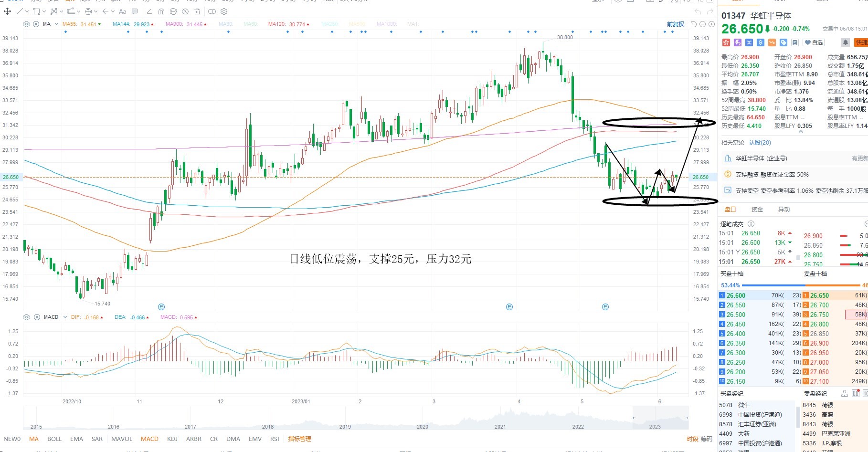Toggle 自选 favorite for this stock
This screenshot has width=868, height=452.
coord(814,42)
